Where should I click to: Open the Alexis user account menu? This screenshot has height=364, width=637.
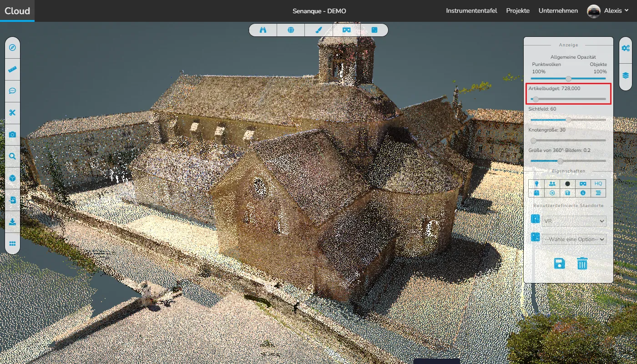click(608, 11)
